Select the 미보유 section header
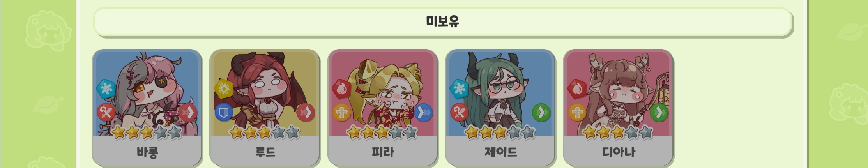 coord(442,21)
